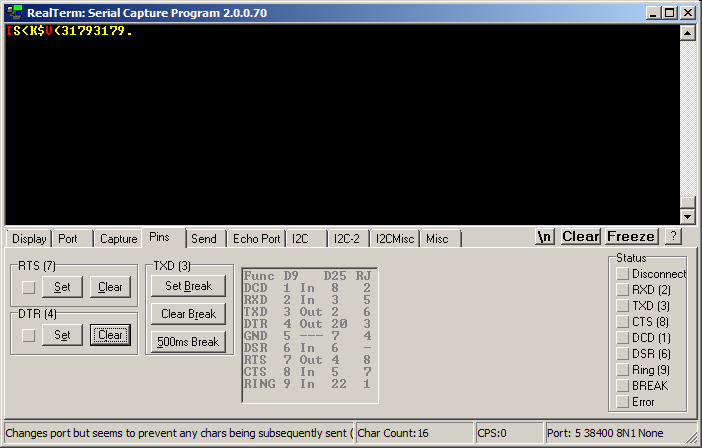The image size is (702, 448).
Task: Click the \n newline button
Action: point(545,237)
